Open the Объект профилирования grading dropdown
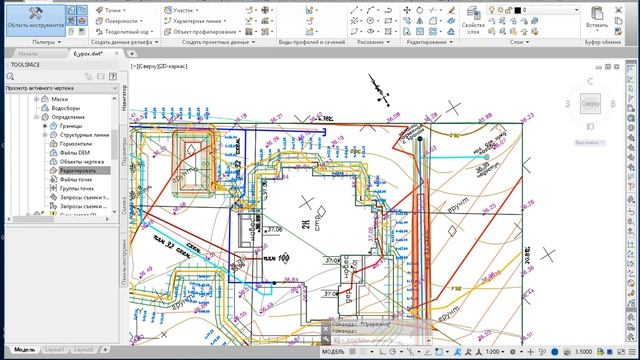 202,31
